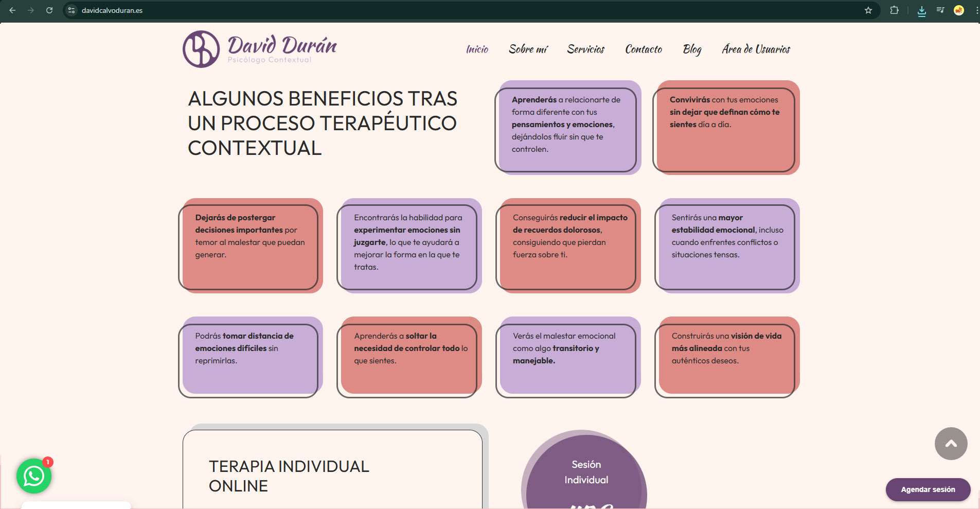Click the 'TERAPIA INDIVIDUAL ONLINE' heading
The height and width of the screenshot is (509, 980).
(289, 476)
